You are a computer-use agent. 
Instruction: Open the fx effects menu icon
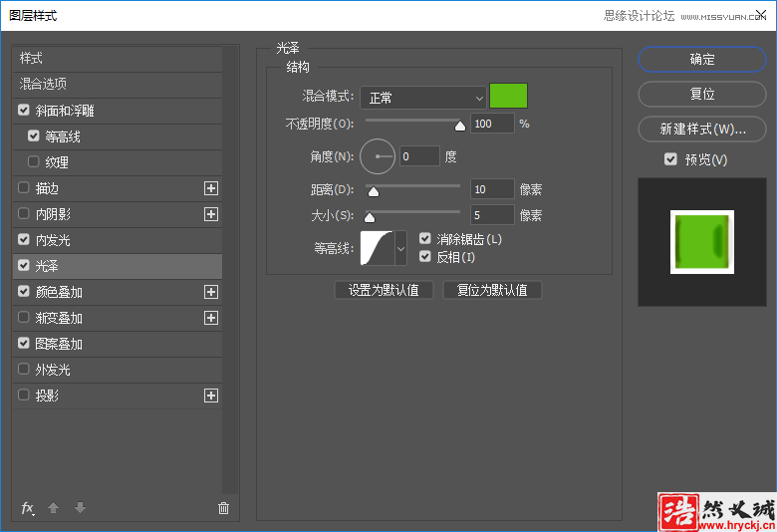(x=28, y=508)
